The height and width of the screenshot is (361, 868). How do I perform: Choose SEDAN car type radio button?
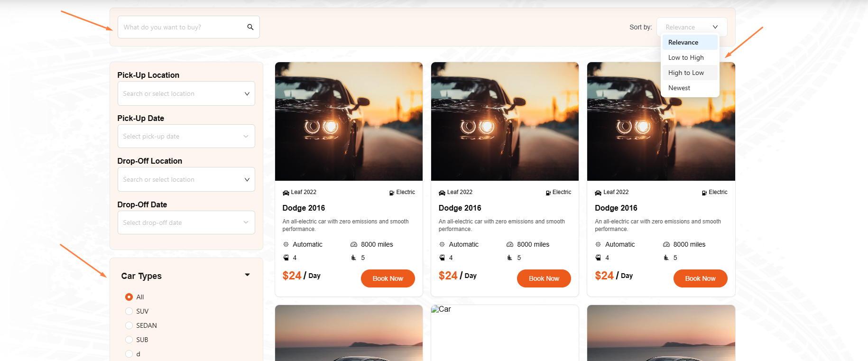coord(129,325)
